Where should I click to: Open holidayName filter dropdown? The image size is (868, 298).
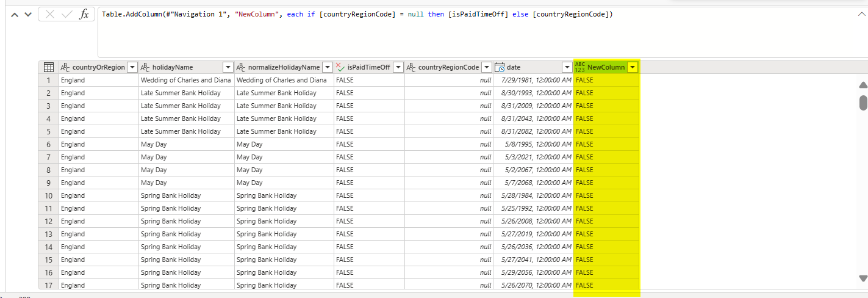coord(228,67)
